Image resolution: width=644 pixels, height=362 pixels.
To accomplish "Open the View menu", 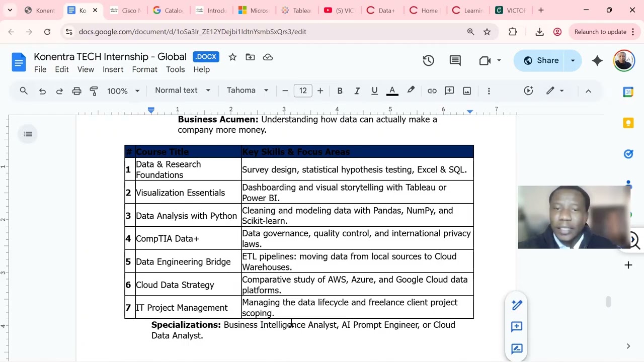I will point(86,70).
